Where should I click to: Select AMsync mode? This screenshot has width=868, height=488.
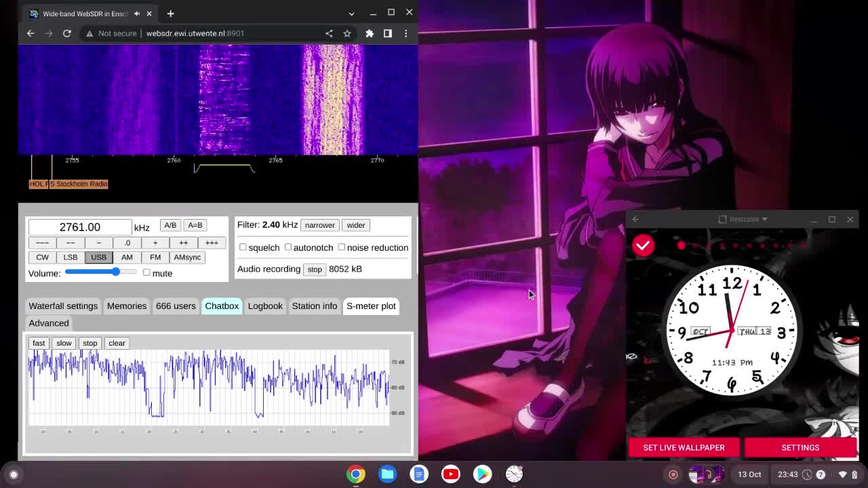[x=187, y=257]
